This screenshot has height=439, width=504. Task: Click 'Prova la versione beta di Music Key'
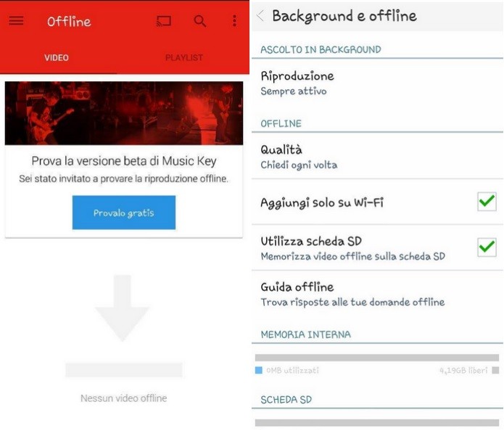[x=124, y=161]
